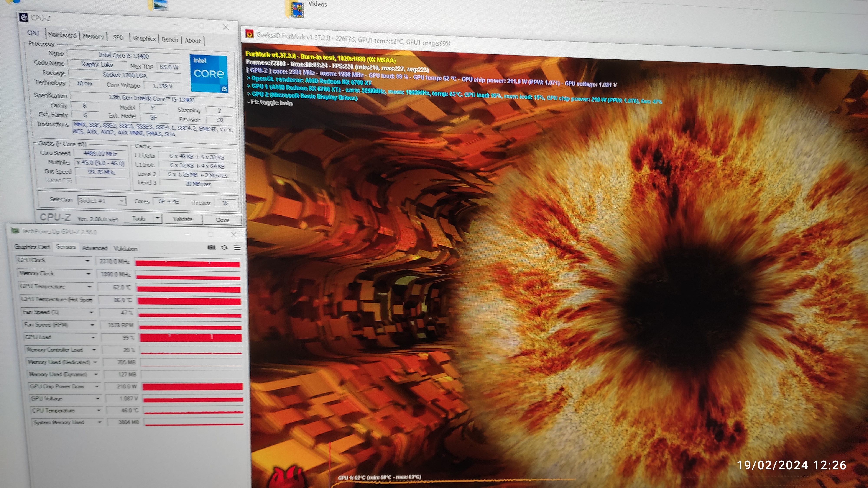
Task: Switch to the Memory tab in CPU-Z
Action: (x=93, y=36)
